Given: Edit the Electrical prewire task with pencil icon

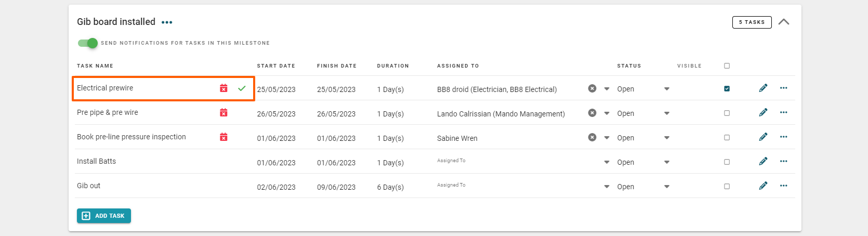Looking at the screenshot, I should [763, 88].
